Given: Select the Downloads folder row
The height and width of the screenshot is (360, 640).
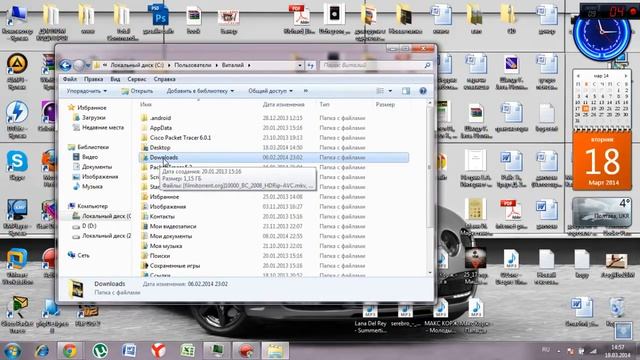Looking at the screenshot, I should [x=273, y=157].
